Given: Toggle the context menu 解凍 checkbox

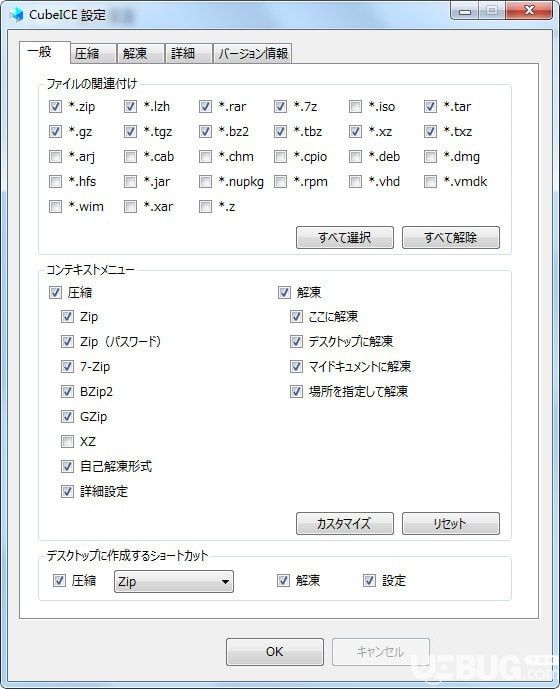Looking at the screenshot, I should pyautogui.click(x=284, y=293).
